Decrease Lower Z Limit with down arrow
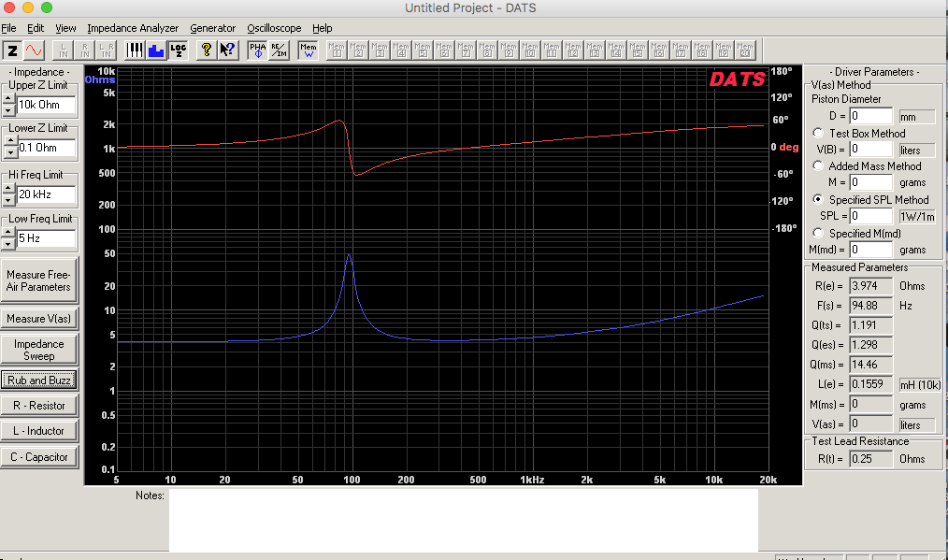Viewport: 948px width, 560px height. point(10,153)
